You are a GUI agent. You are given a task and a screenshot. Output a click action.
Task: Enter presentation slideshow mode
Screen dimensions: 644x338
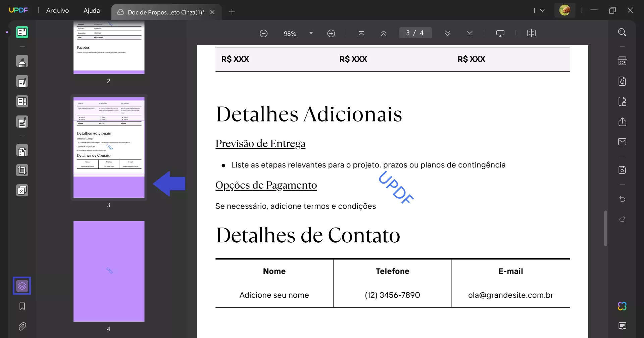pyautogui.click(x=500, y=33)
